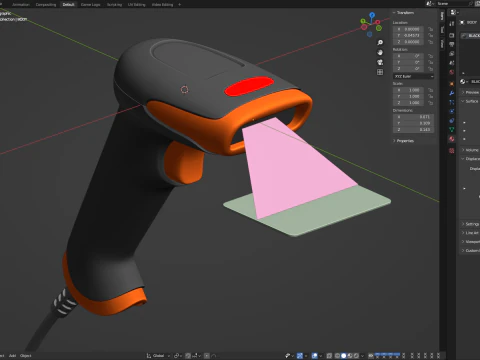480x360 pixels.
Task: Select Solid viewport shading mode
Action: pyautogui.click(x=344, y=356)
